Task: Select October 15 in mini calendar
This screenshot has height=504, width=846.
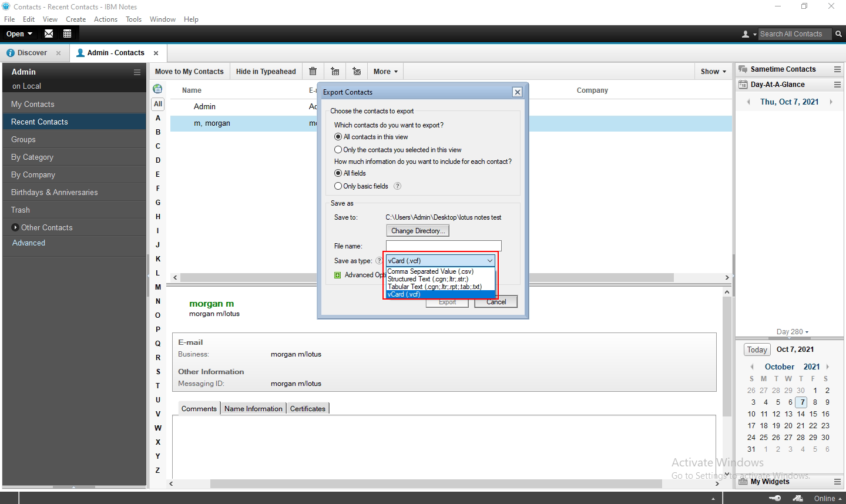Action: point(813,414)
